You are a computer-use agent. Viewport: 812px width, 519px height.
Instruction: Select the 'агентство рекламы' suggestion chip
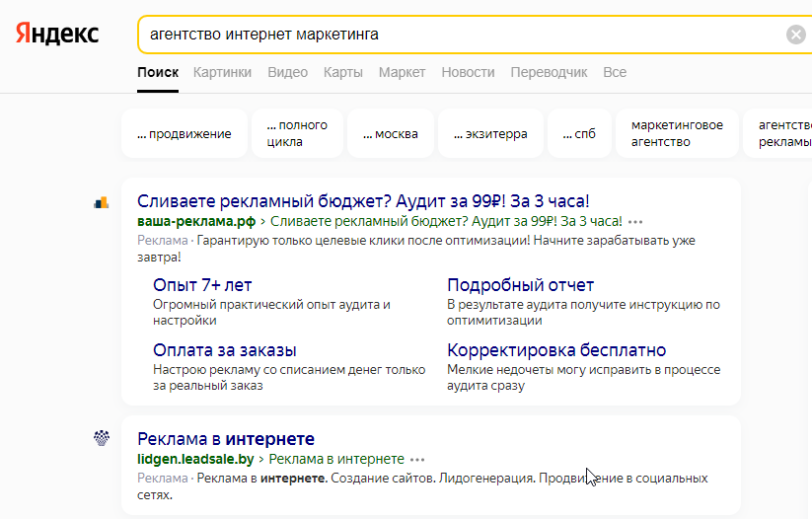point(777,133)
